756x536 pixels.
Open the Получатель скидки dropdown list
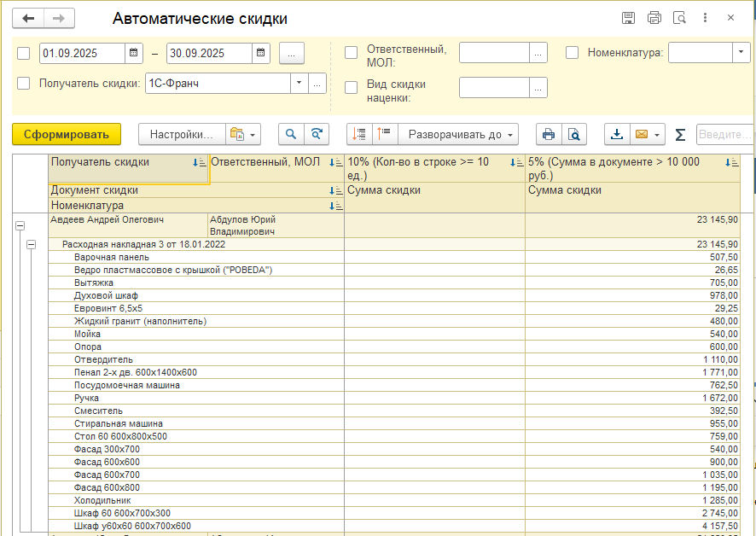pos(299,83)
